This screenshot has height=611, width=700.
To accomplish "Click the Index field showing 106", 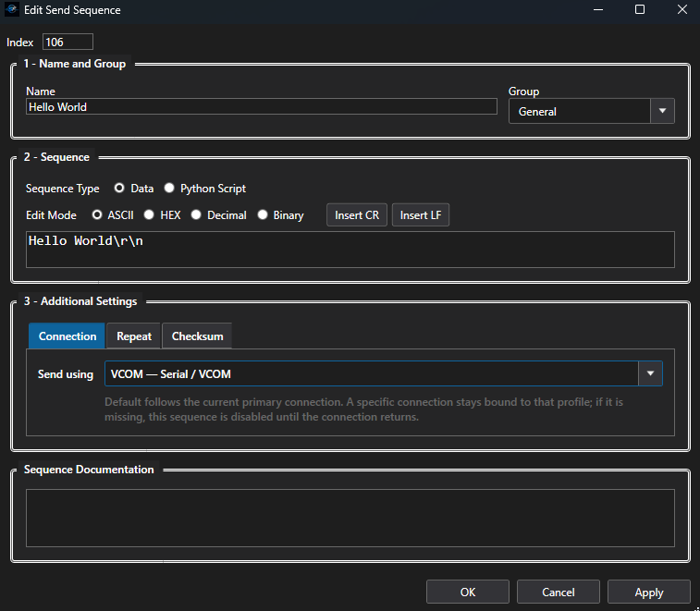I will (68, 42).
